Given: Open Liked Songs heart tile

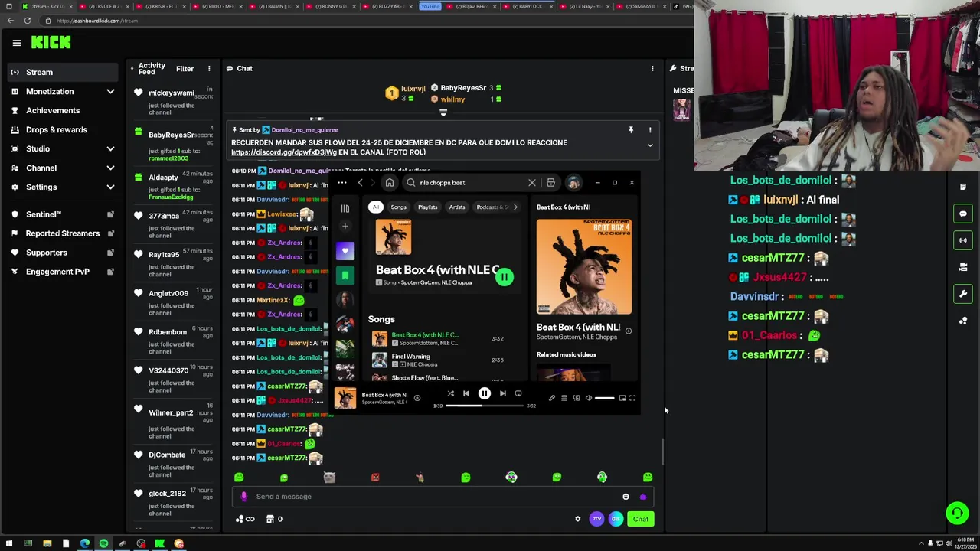Looking at the screenshot, I should click(x=345, y=251).
